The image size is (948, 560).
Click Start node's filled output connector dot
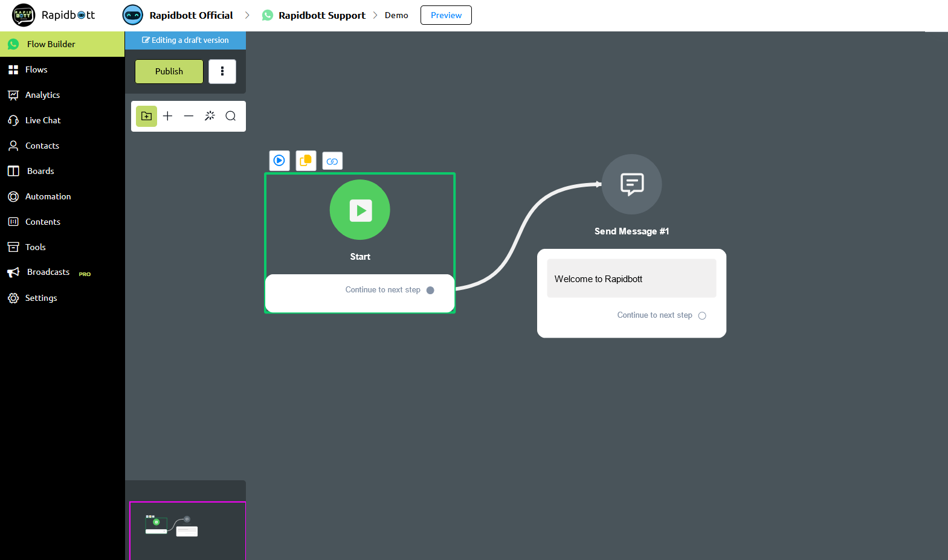point(430,291)
